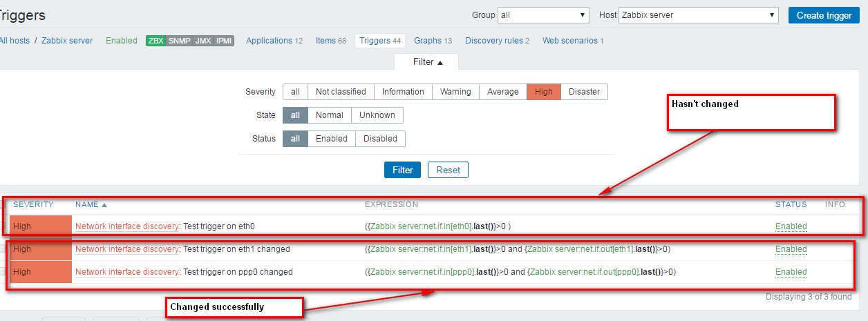868x321 pixels.
Task: Click net.if.in[ppp0] expression item link
Action: click(x=424, y=272)
